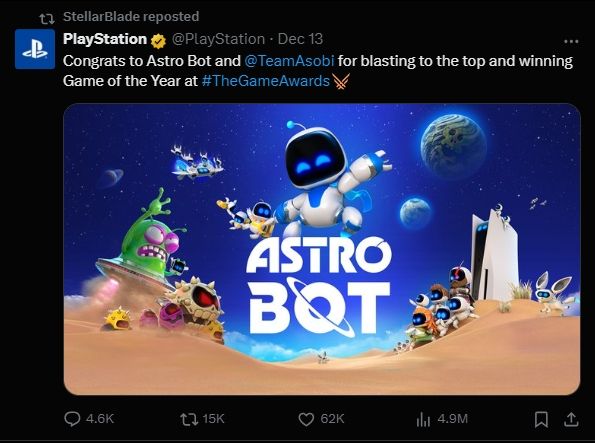
Task: Bookmark this post
Action: pos(541,419)
